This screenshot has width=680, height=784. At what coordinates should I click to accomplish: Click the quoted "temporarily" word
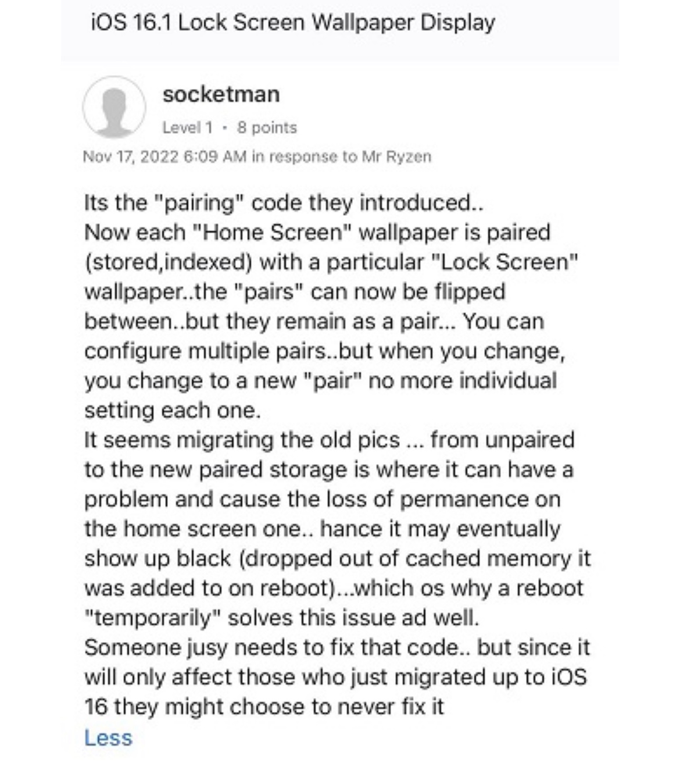pos(152,618)
